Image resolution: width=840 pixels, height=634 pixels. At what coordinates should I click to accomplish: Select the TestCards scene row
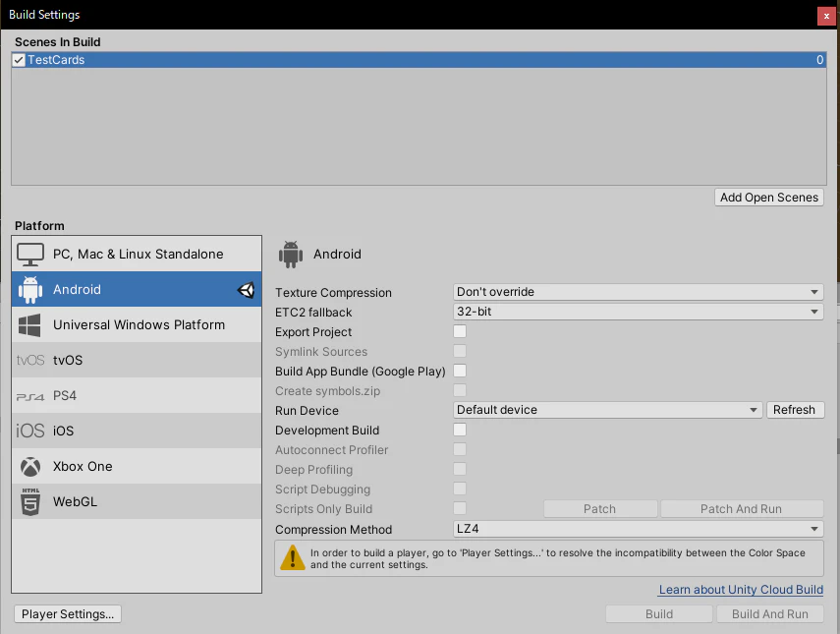point(419,60)
